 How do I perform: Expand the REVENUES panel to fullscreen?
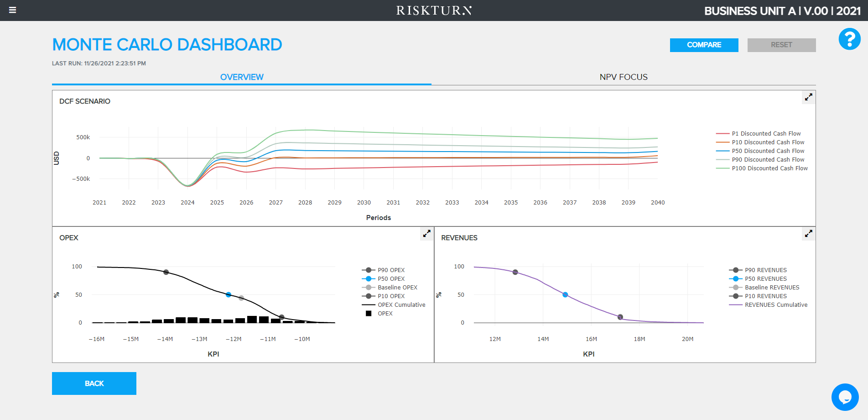point(808,233)
